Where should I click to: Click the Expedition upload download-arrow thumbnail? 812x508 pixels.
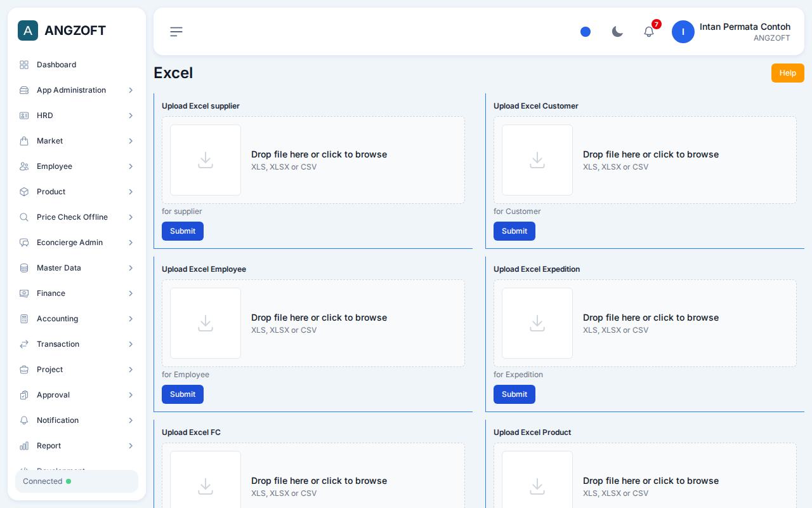click(537, 323)
